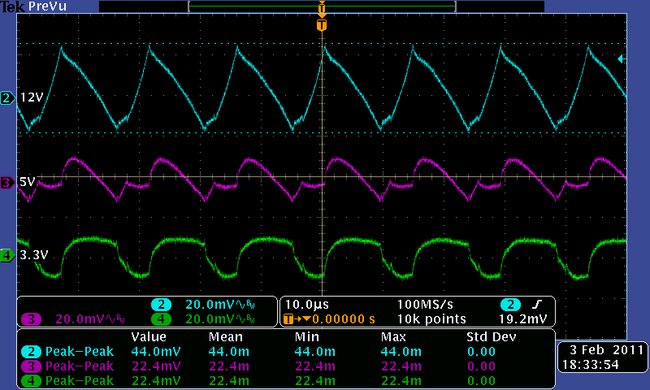Click the 19.2mV trigger level readout

523,319
